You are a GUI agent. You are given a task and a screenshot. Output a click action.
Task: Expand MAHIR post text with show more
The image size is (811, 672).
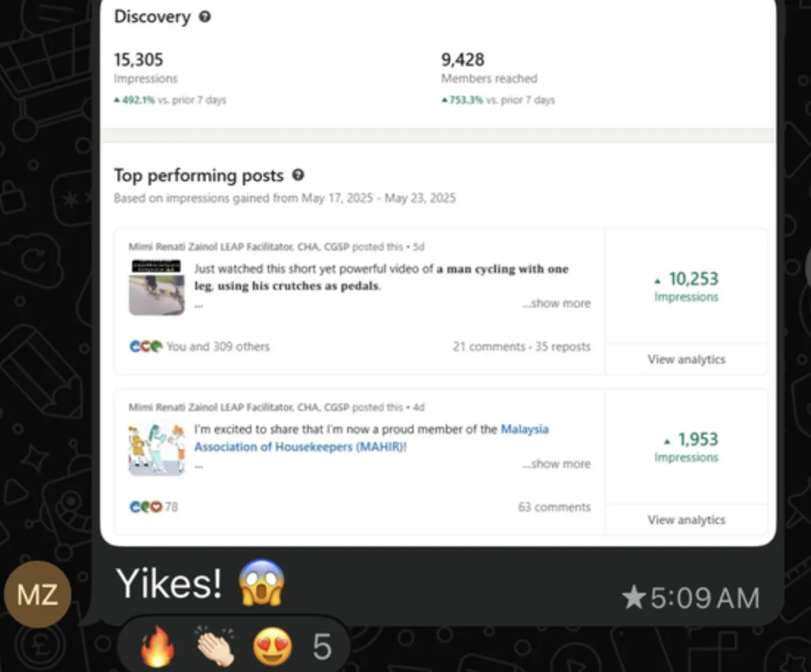556,464
